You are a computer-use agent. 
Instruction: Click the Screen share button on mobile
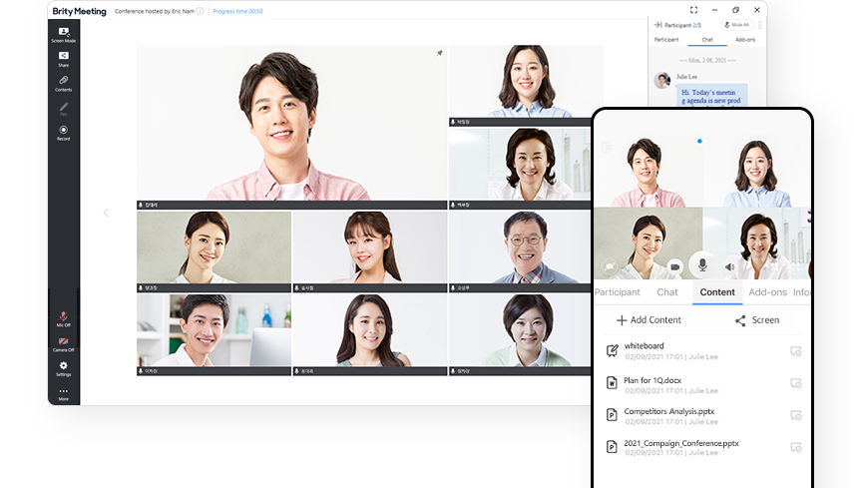pyautogui.click(x=757, y=320)
